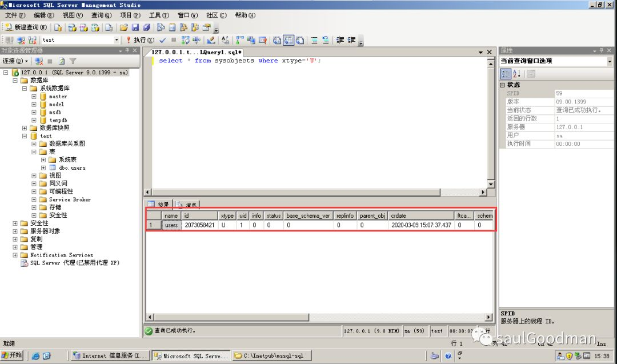The width and height of the screenshot is (617, 364).
Task: Click the 开始 Start button on taskbar
Action: tap(12, 355)
